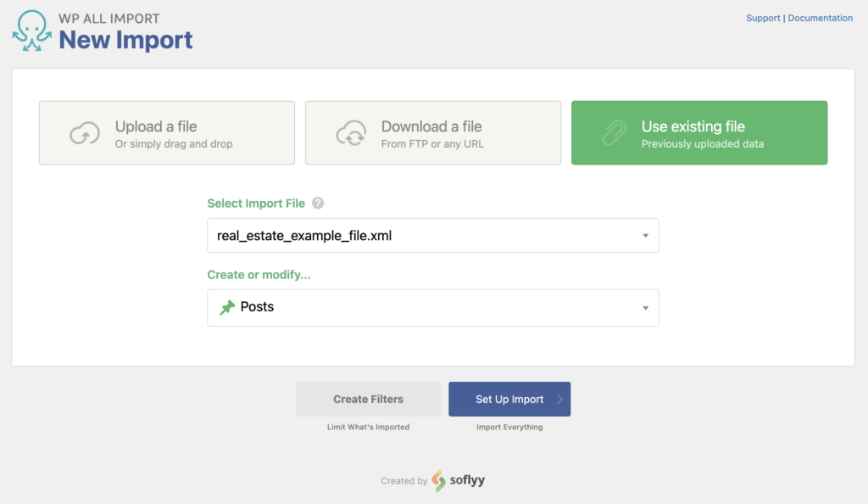Open the Documentation link
The width and height of the screenshot is (868, 504).
pos(820,17)
